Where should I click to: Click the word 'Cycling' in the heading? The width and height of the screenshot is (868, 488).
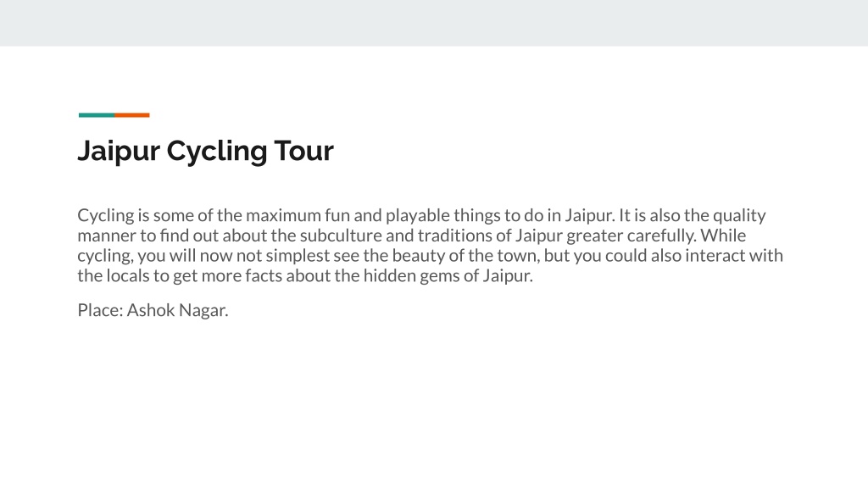(216, 152)
